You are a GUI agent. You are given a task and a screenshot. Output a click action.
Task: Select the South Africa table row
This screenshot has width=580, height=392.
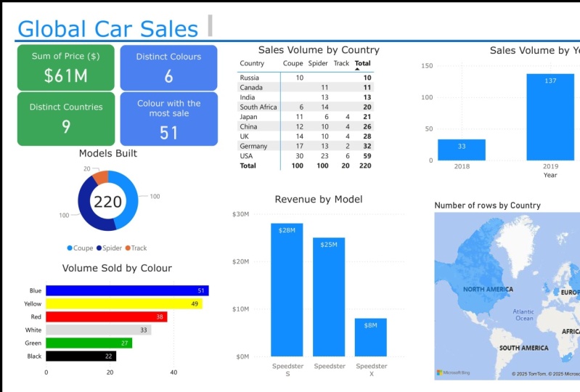point(306,107)
